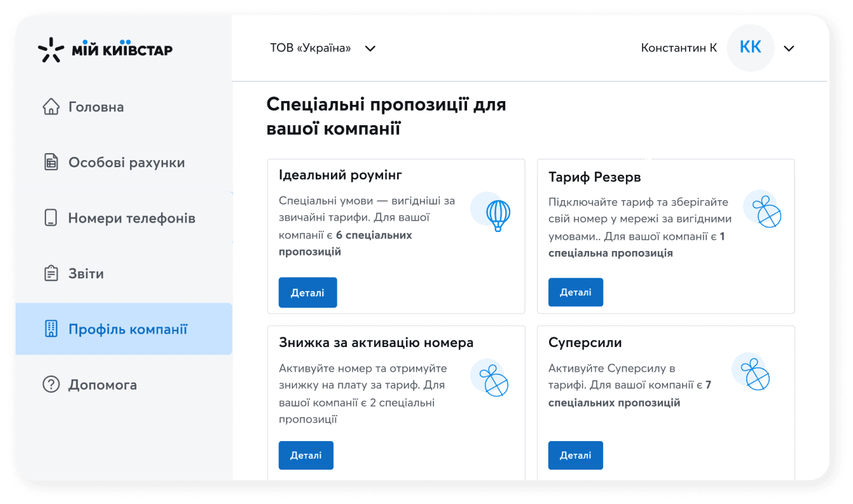
Task: Click the bold text 6 спеціальних пропозицій
Action: (346, 243)
